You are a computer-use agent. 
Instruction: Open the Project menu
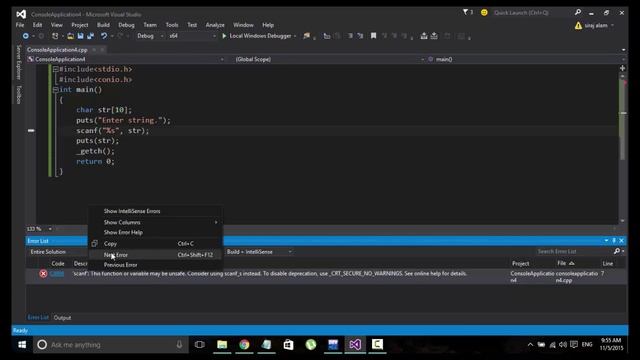click(80, 25)
